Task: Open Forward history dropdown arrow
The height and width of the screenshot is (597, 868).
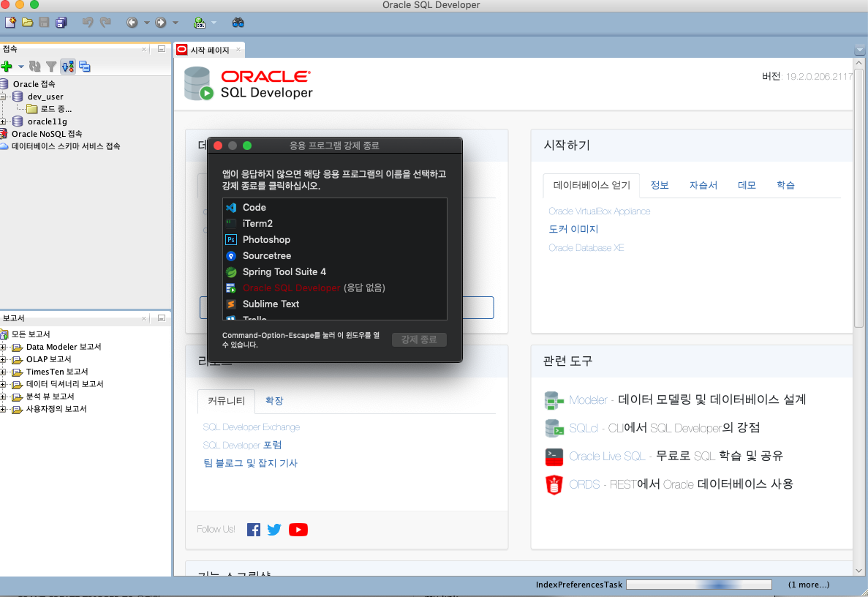Action: coord(176,23)
